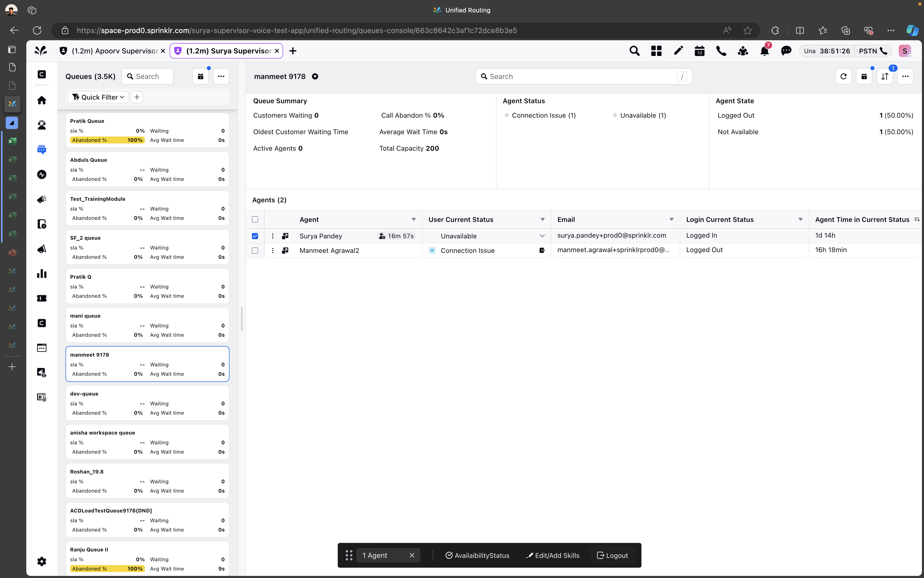Click the add filter plus button
The image size is (924, 578).
[137, 97]
